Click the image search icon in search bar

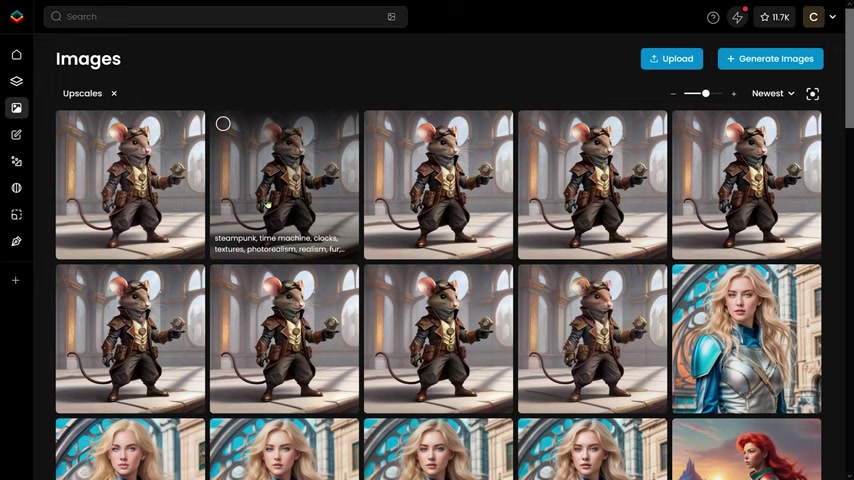(392, 17)
